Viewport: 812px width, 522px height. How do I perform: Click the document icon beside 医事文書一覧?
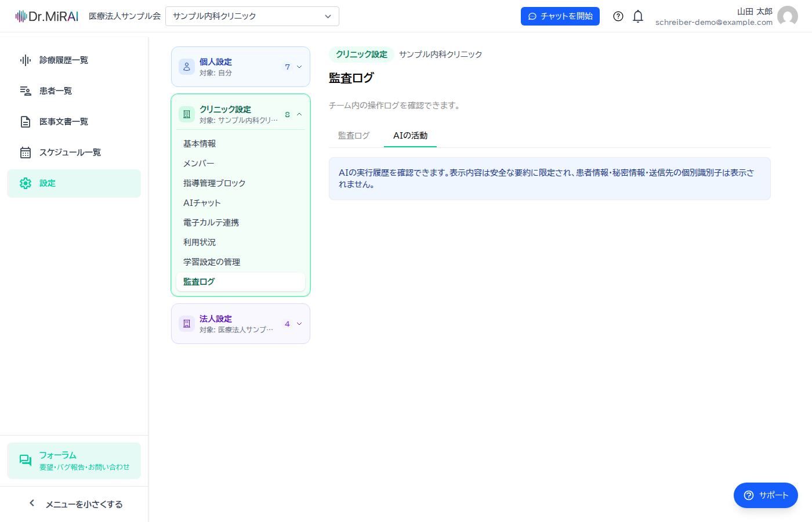point(26,122)
